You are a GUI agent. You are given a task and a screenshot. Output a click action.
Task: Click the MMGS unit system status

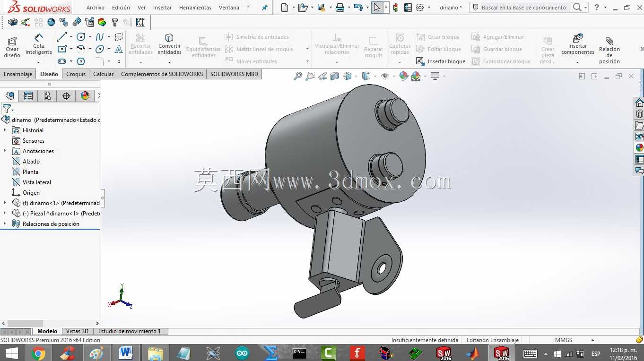(x=564, y=340)
